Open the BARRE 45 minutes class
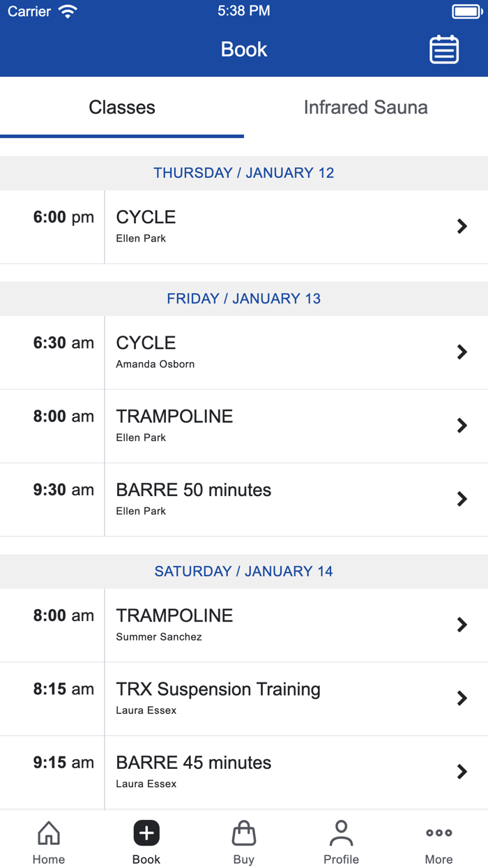The height and width of the screenshot is (868, 488). click(244, 771)
